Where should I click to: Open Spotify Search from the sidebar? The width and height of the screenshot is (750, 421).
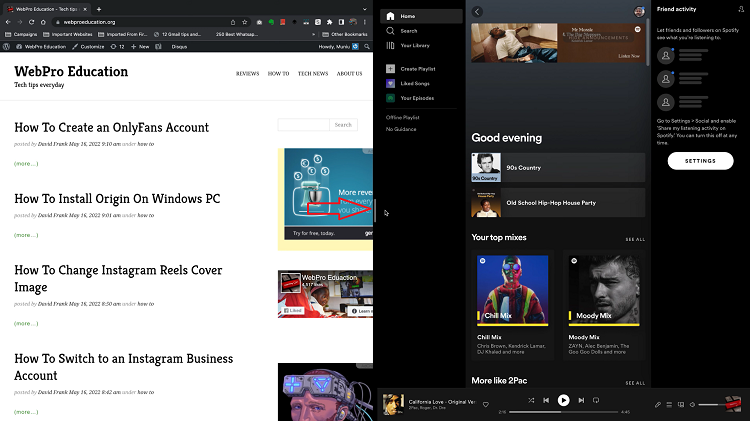pos(402,31)
